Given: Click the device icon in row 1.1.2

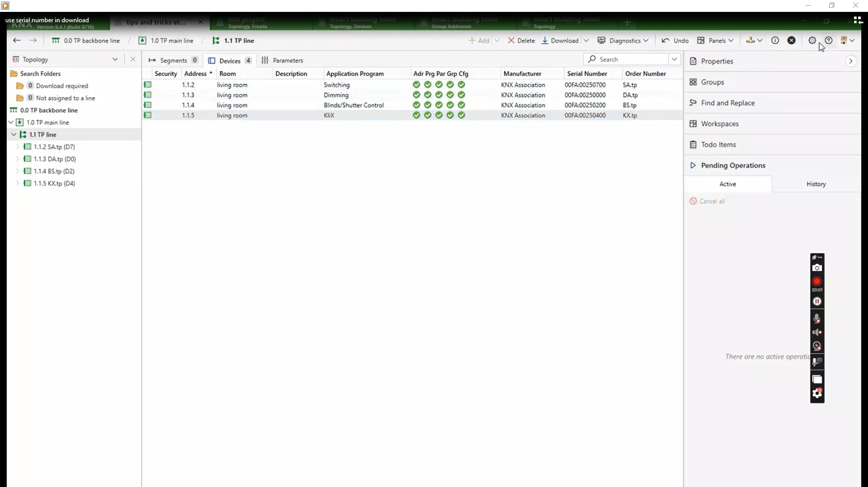Looking at the screenshot, I should (148, 85).
